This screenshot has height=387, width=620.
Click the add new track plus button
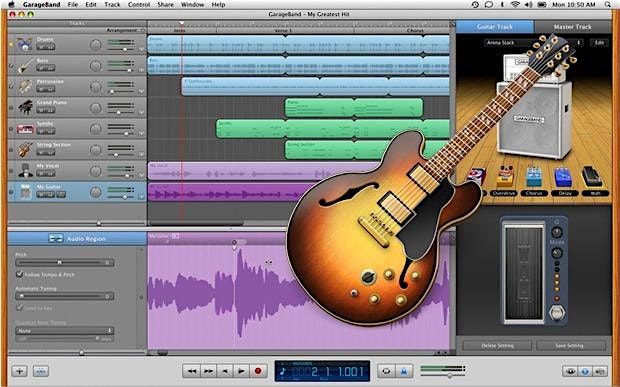point(19,371)
